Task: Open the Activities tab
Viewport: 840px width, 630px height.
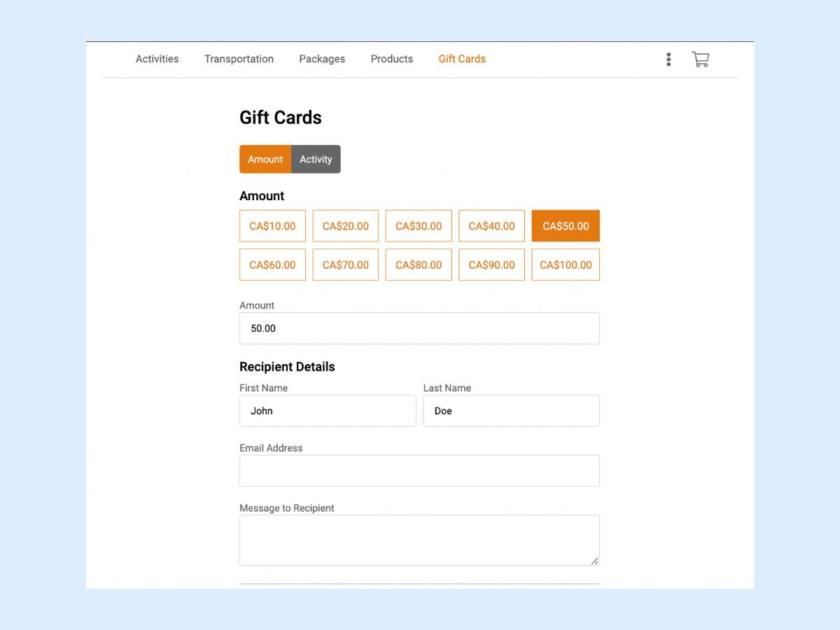Action: point(157,59)
